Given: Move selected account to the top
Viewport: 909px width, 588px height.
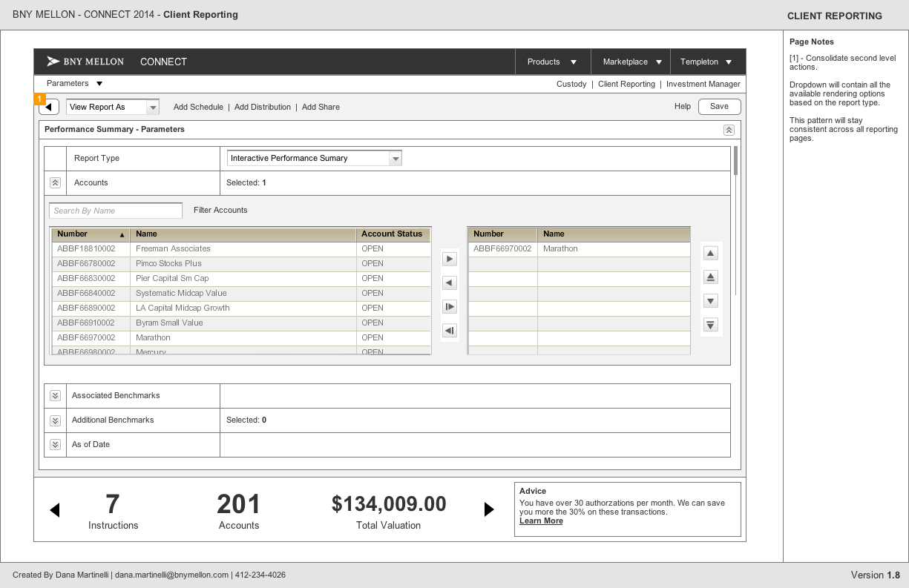Looking at the screenshot, I should pos(710,277).
